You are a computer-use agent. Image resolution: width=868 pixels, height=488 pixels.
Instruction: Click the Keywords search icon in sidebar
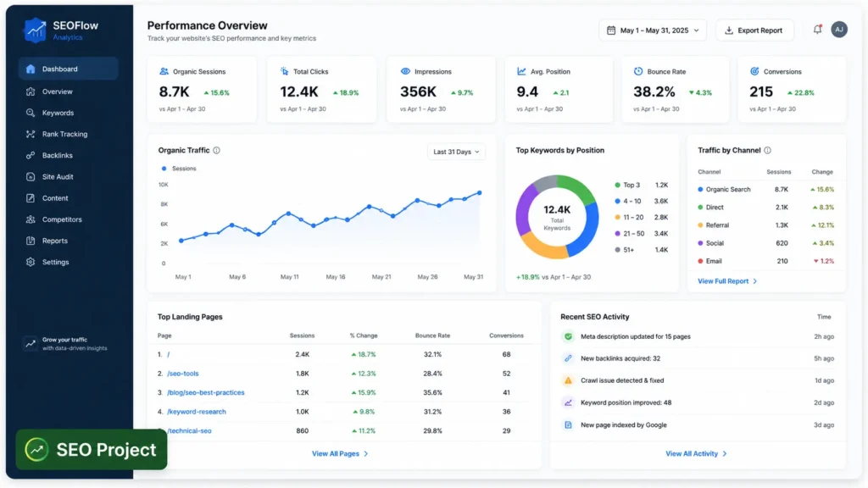click(x=31, y=113)
